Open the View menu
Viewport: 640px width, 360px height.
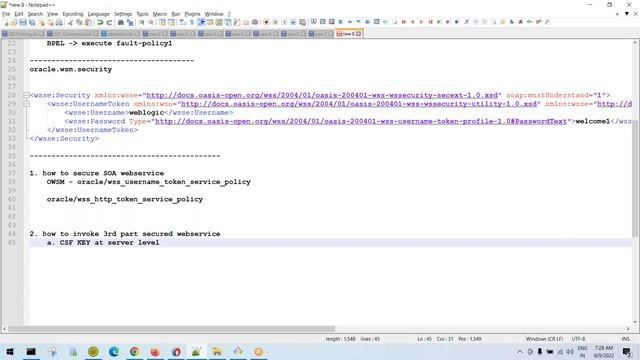click(x=52, y=14)
